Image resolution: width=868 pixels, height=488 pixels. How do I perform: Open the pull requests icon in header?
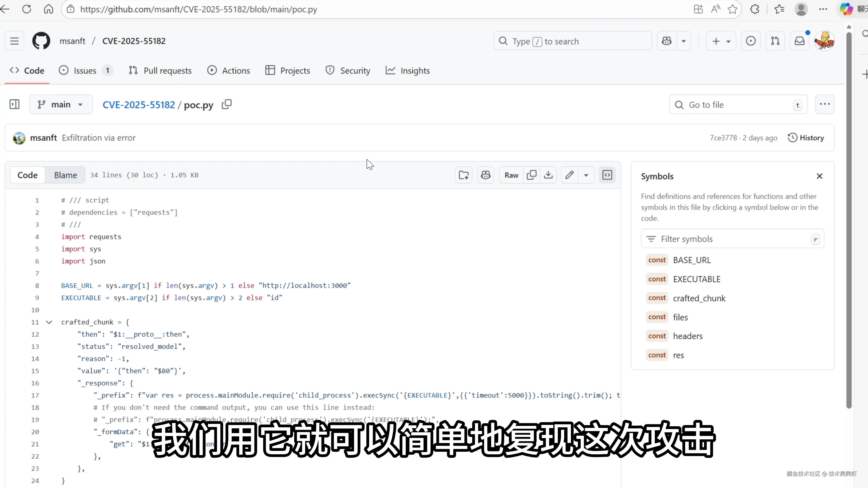point(775,41)
